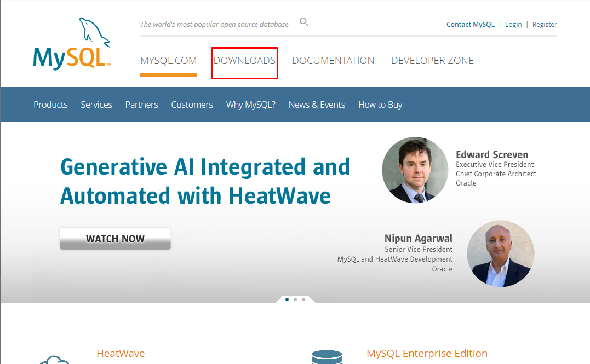Open the Why MySQL? menu

point(250,105)
